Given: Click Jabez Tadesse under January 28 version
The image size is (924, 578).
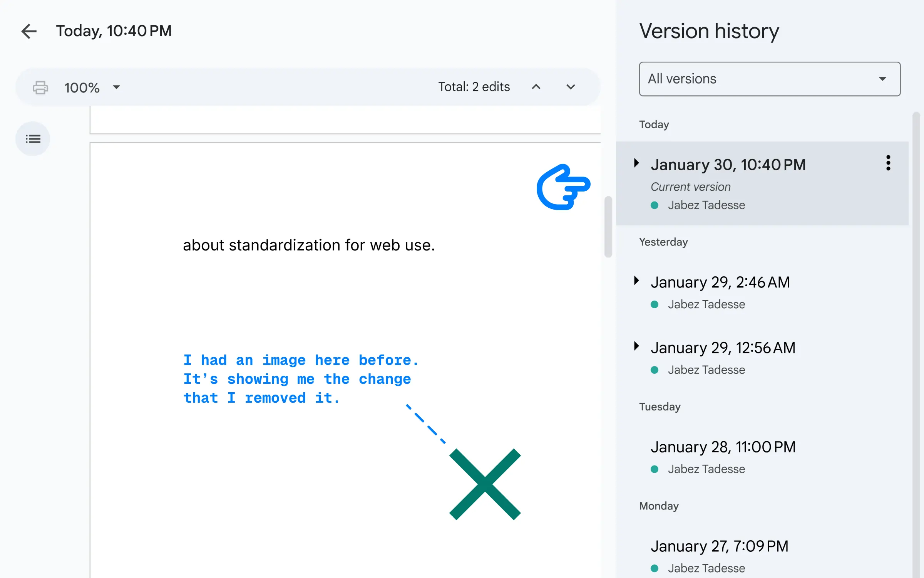Looking at the screenshot, I should [706, 469].
